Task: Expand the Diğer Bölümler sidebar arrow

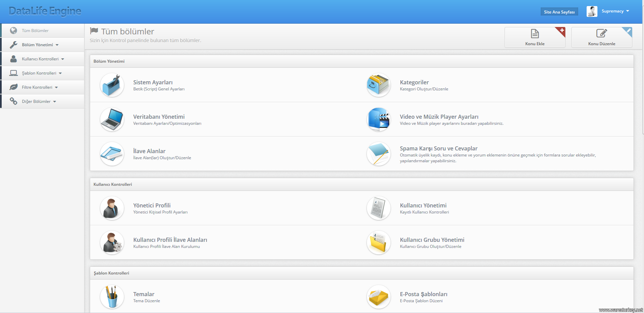Action: 54,102
